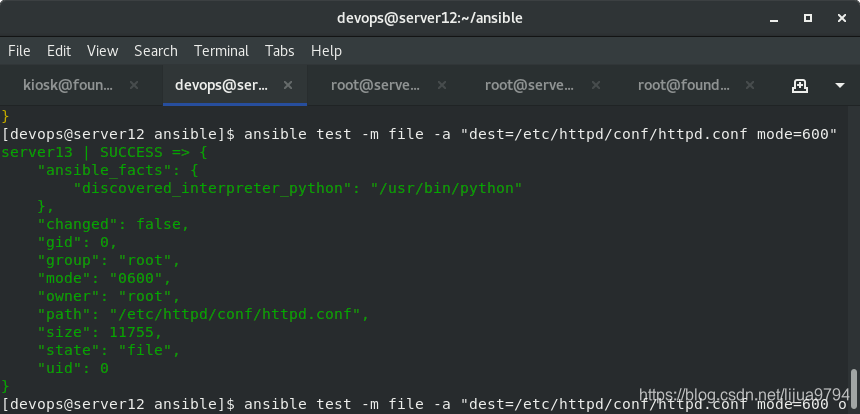Switch to the second root@serve... tab

click(529, 85)
